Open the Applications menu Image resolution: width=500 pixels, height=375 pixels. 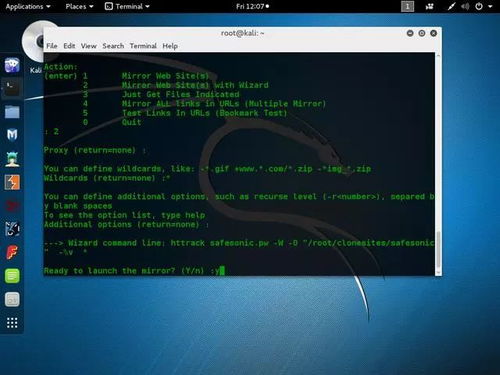pos(28,6)
